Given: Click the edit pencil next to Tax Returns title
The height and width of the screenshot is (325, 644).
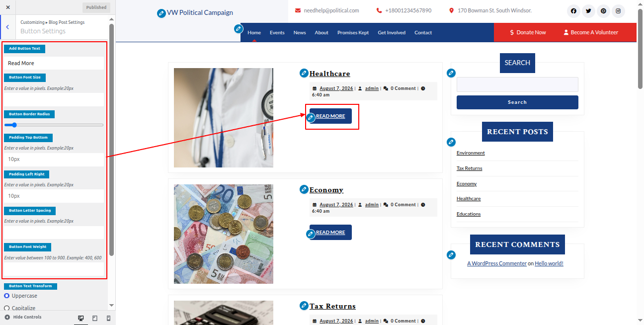Looking at the screenshot, I should pyautogui.click(x=304, y=305).
